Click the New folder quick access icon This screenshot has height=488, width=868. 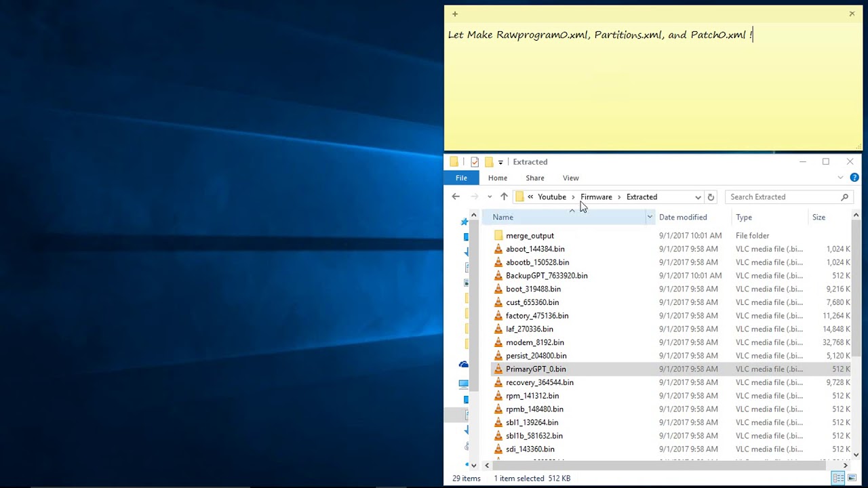(x=489, y=162)
